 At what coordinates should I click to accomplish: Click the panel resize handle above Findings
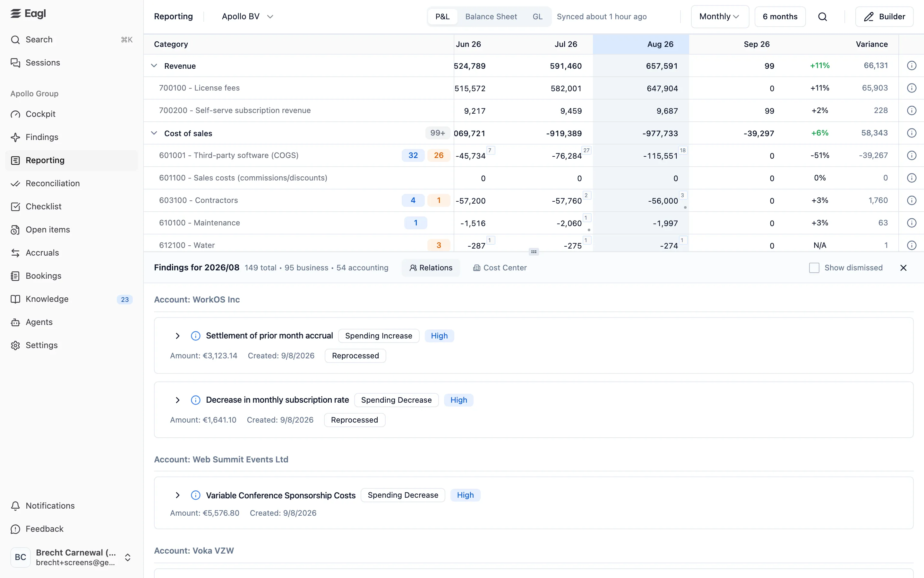pos(534,252)
